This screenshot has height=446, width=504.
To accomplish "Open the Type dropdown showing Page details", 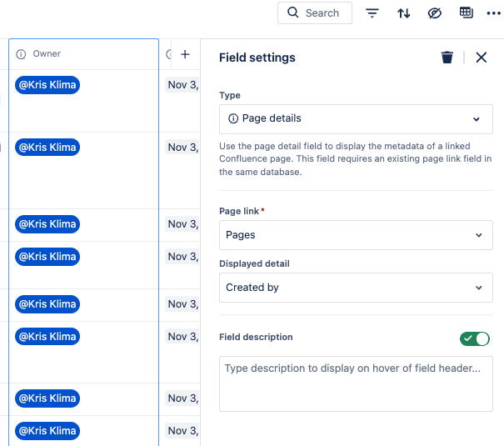I will click(x=356, y=119).
